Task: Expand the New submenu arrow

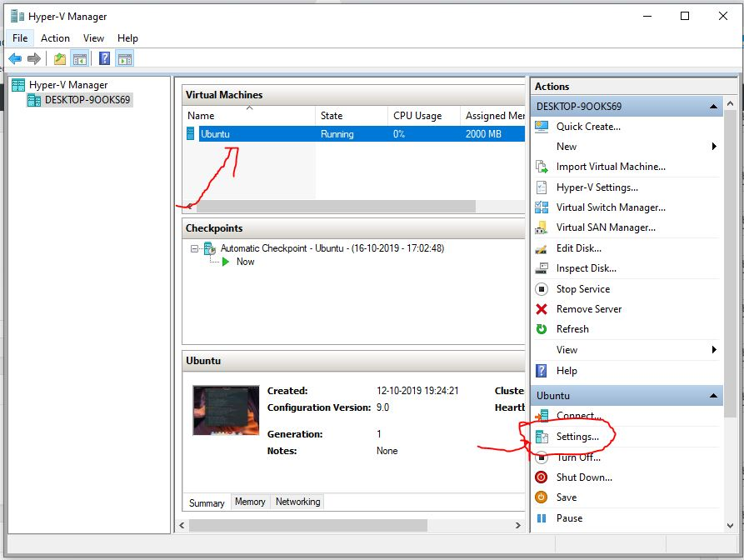Action: (714, 146)
